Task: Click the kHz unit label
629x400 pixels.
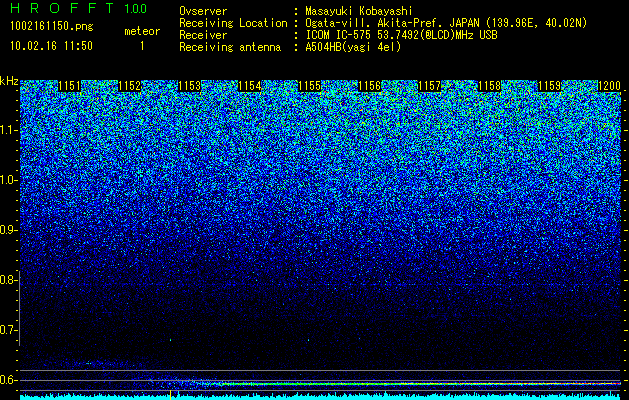Action: pyautogui.click(x=9, y=81)
